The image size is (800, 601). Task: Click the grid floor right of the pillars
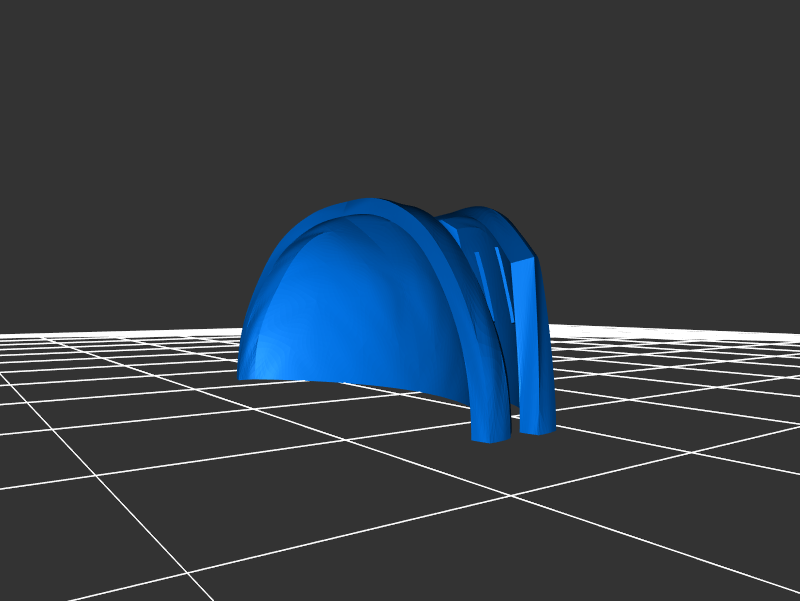pyautogui.click(x=680, y=400)
